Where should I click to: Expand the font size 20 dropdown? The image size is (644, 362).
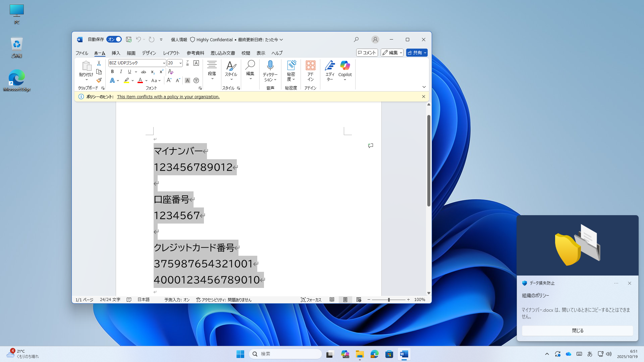point(180,63)
